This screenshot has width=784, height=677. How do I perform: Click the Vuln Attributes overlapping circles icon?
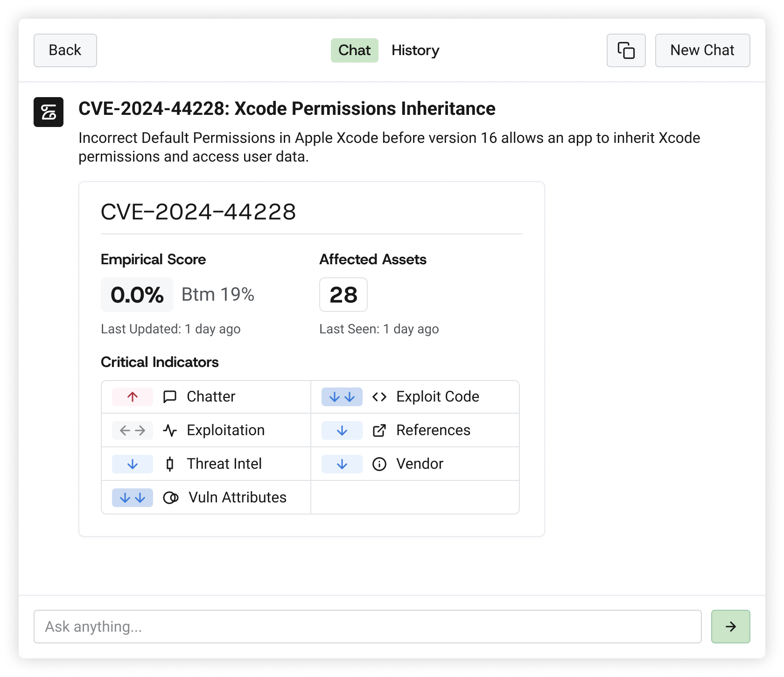(x=170, y=498)
